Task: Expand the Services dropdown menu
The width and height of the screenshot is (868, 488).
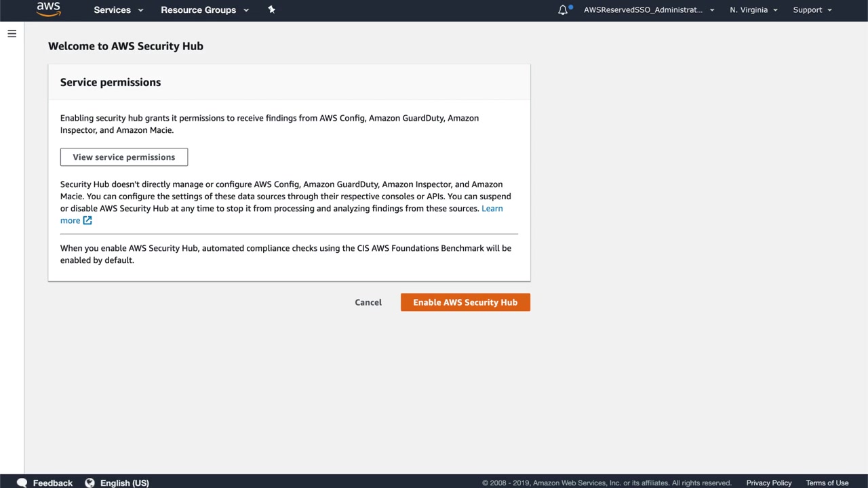Action: coord(119,10)
